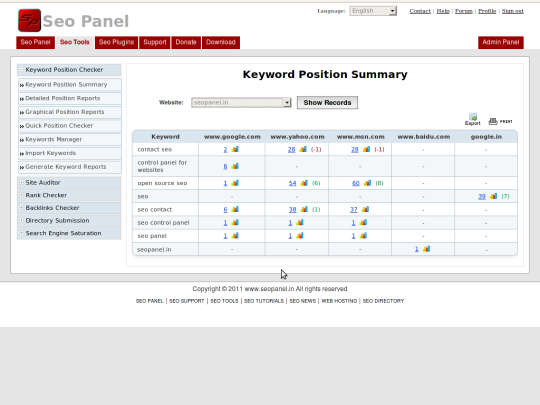Click the Print icon
This screenshot has width=540, height=405.
tap(500, 121)
